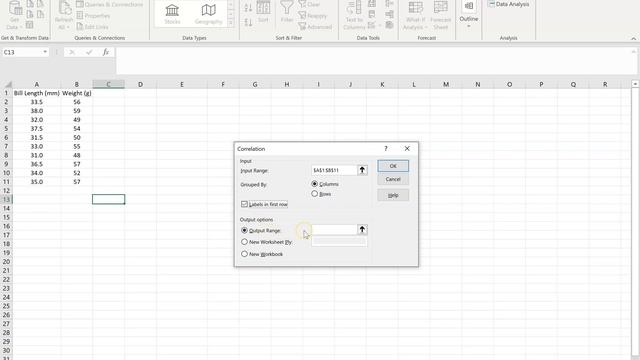
Task: Click the Weight (g) header cell
Action: tap(76, 93)
